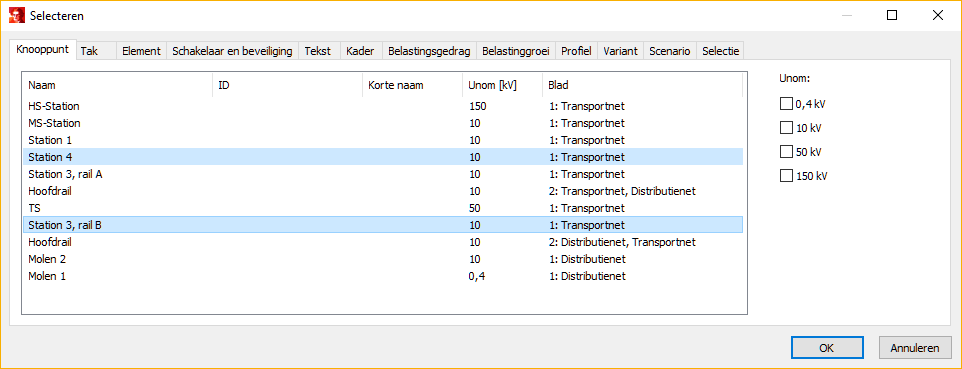962x369 pixels.
Task: Switch to the Knooppunt tab
Action: pyautogui.click(x=42, y=50)
